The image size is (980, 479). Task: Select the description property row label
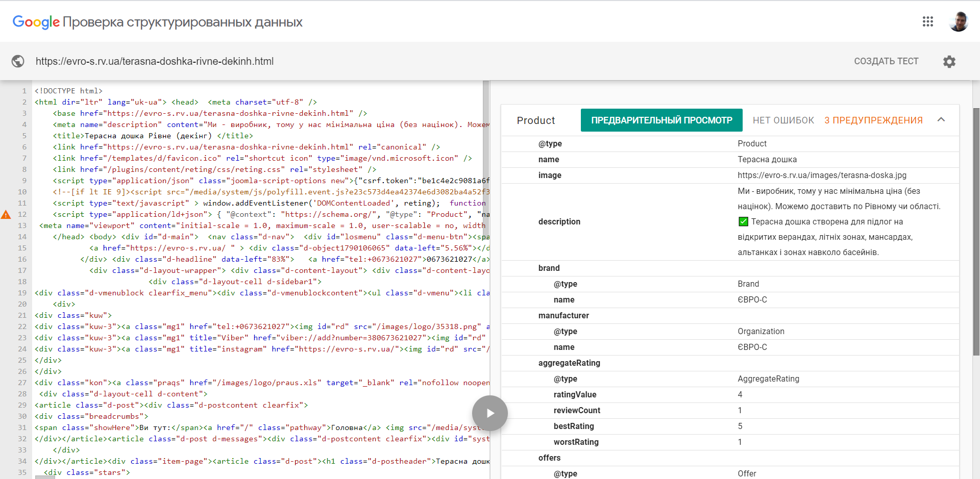[x=559, y=221]
